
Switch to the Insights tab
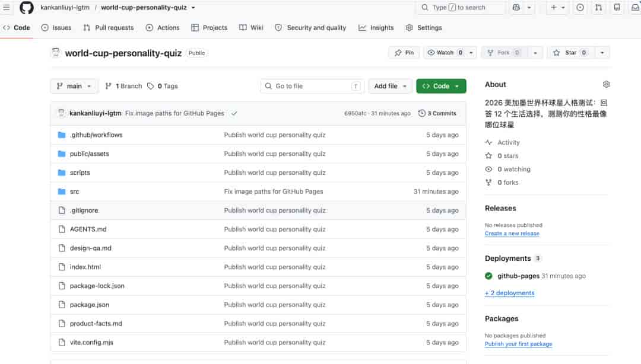pyautogui.click(x=376, y=28)
